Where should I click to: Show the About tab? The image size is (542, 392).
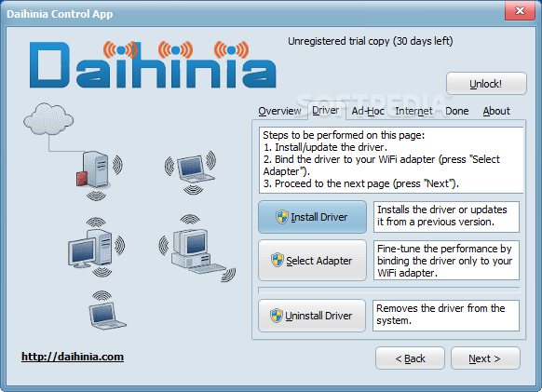(x=496, y=111)
